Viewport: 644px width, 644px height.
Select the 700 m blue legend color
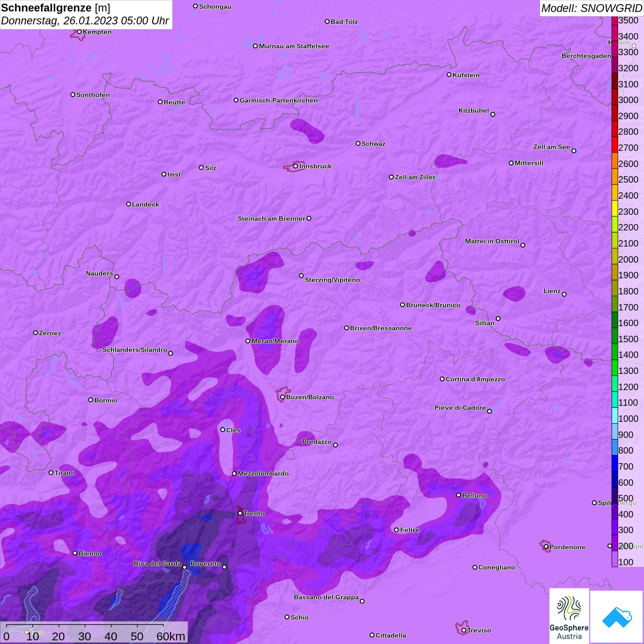[615, 463]
